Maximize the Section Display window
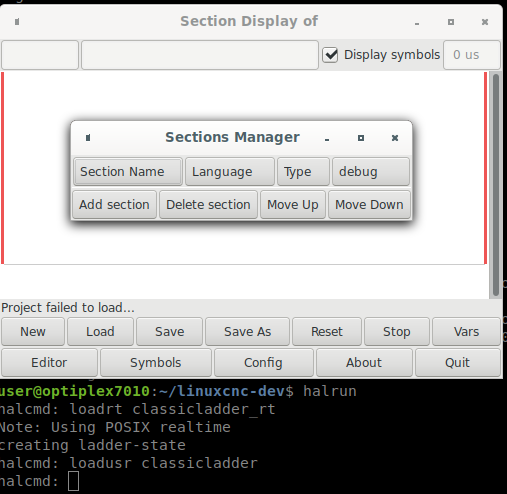 coord(451,22)
